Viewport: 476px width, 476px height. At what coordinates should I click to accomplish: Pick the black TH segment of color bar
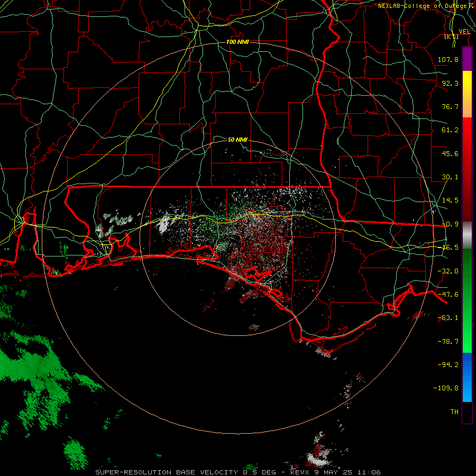click(x=467, y=412)
